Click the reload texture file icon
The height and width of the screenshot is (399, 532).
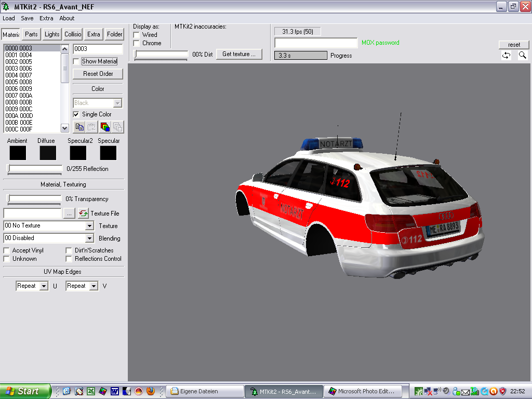83,214
